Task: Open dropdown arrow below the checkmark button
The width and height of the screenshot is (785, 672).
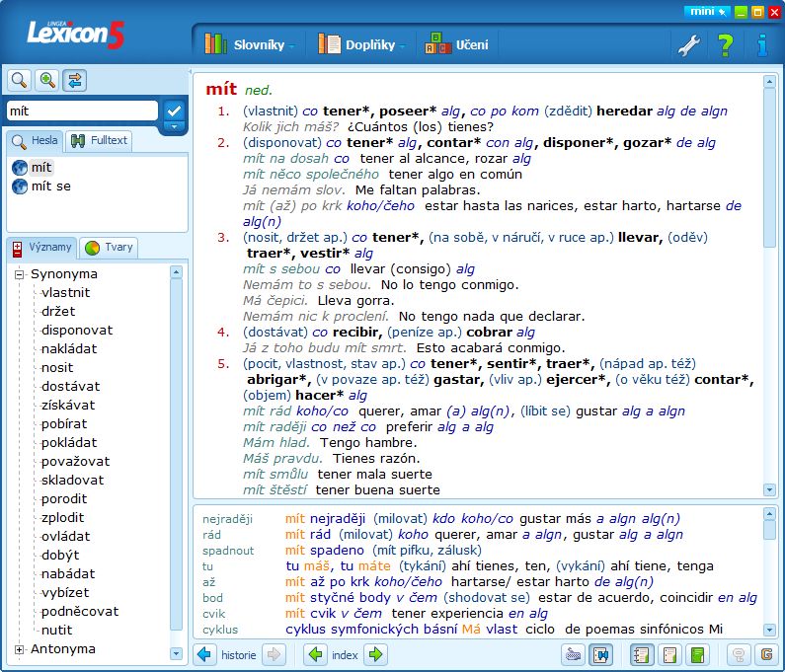Action: coord(174,127)
